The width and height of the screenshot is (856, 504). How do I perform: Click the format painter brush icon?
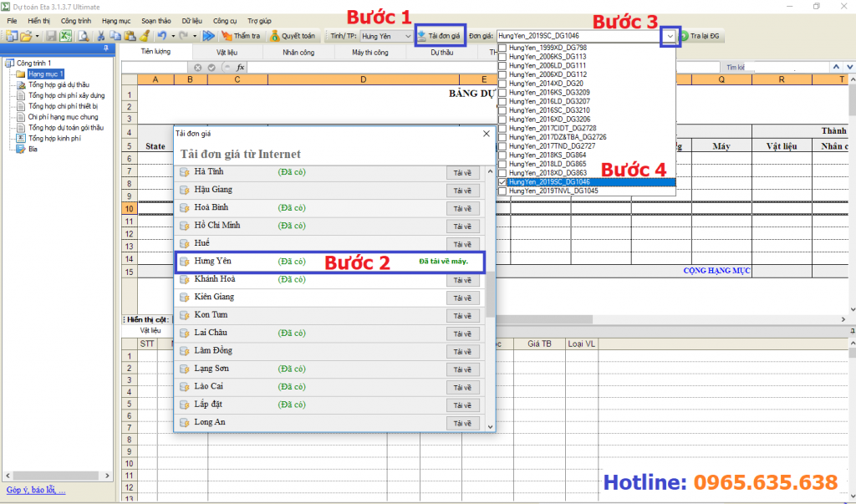click(x=144, y=36)
